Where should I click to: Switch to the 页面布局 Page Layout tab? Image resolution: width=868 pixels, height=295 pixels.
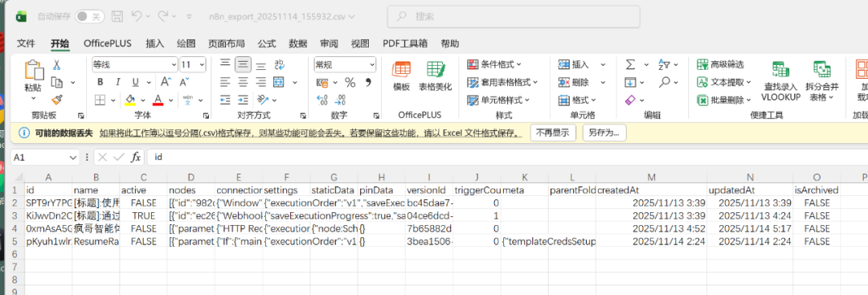[x=227, y=43]
